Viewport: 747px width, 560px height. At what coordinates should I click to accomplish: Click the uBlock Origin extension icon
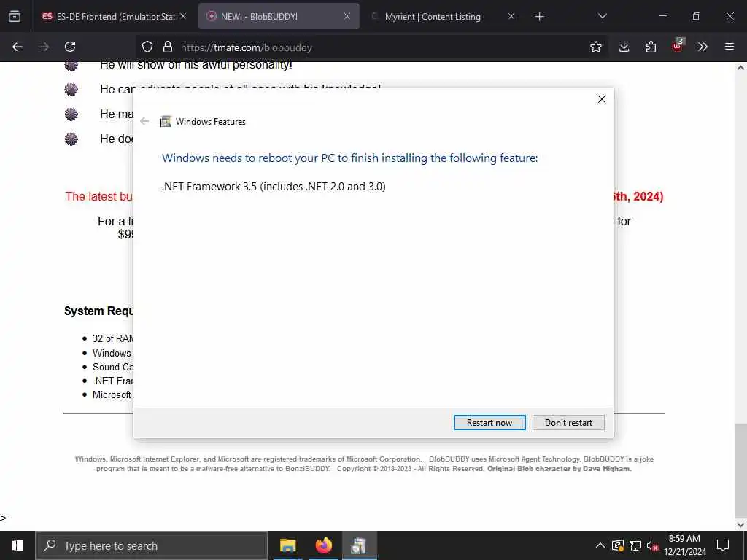677,46
